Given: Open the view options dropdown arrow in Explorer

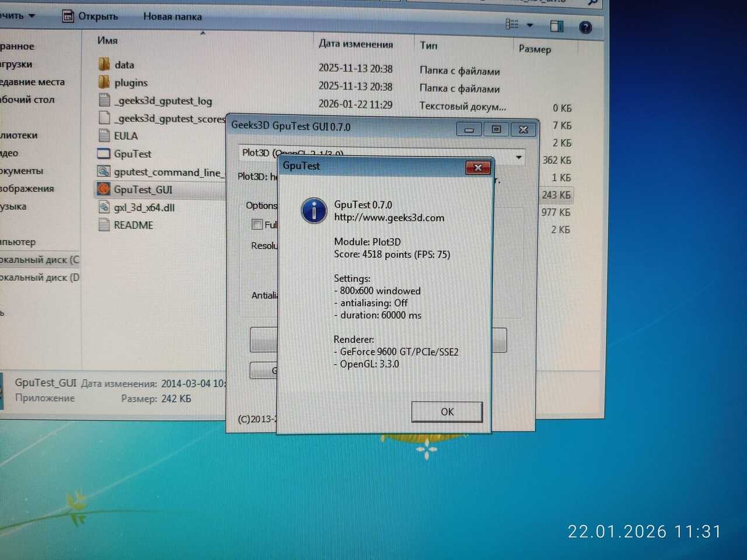Looking at the screenshot, I should (x=530, y=25).
